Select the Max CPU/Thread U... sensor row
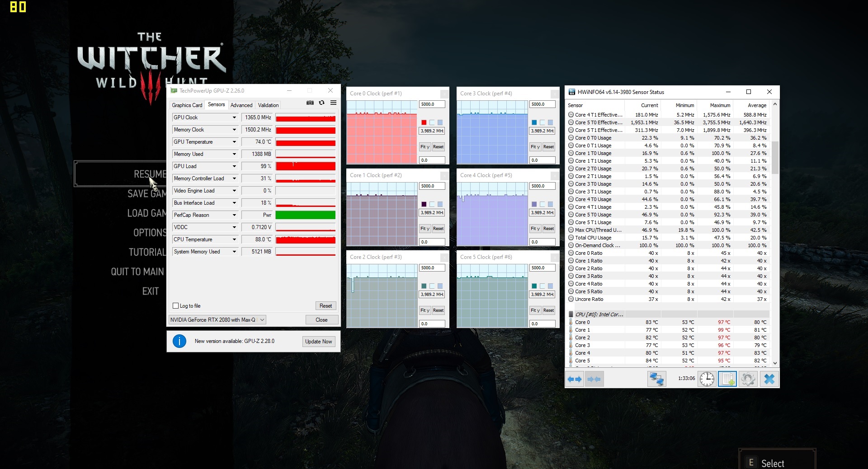The height and width of the screenshot is (469, 868). (x=668, y=230)
